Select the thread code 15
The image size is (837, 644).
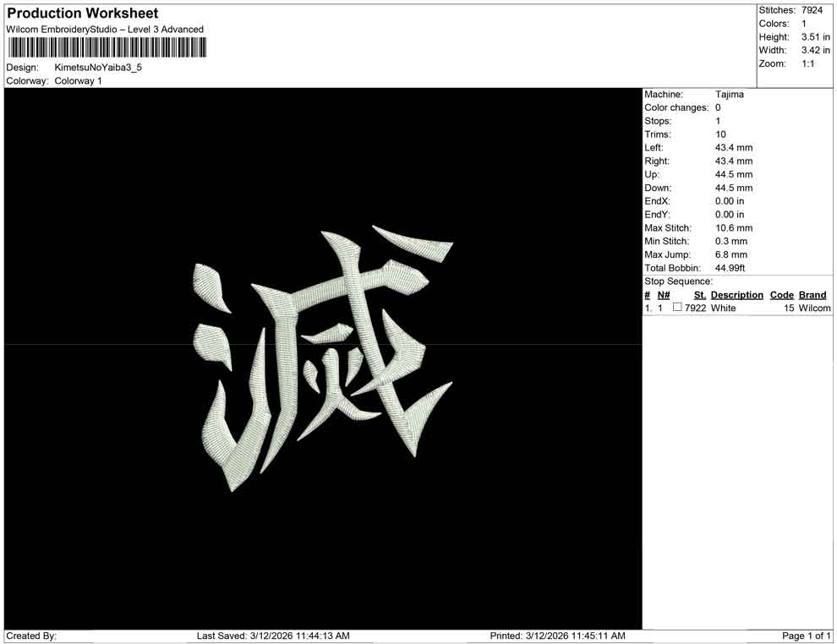tap(789, 308)
